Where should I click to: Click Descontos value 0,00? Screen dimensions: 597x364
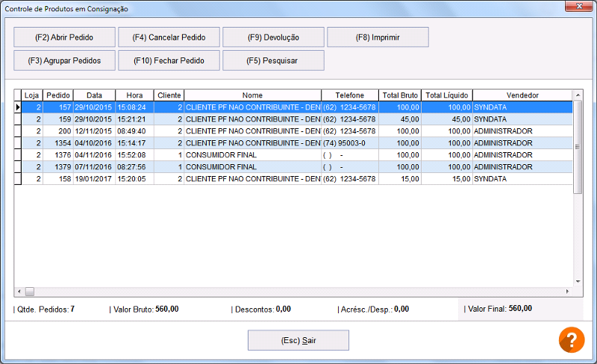point(284,309)
